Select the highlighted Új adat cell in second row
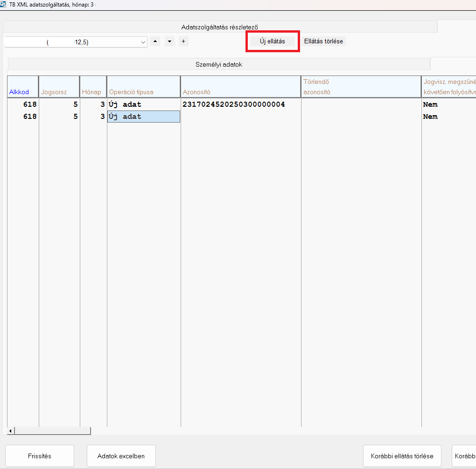The width and height of the screenshot is (476, 469). [143, 117]
